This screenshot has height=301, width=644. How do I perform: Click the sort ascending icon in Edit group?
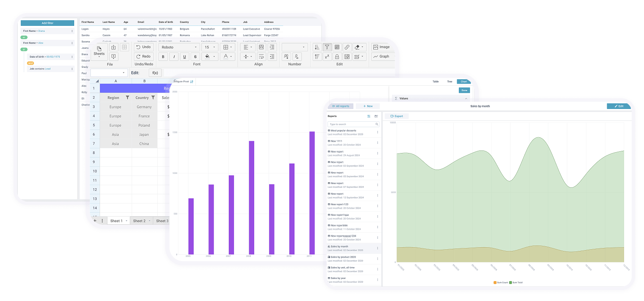[x=316, y=47]
